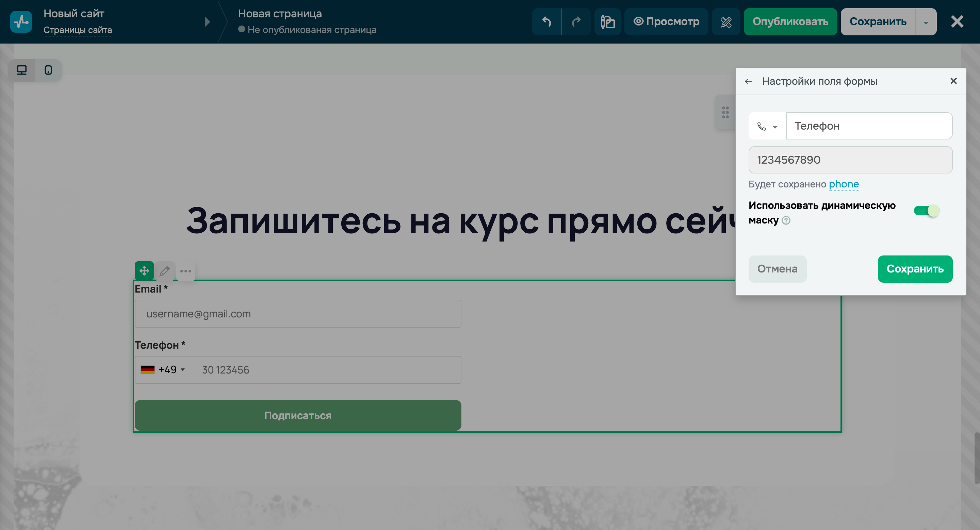Open more options via the three-dot icon
Screen dimensions: 980x530
click(186, 271)
